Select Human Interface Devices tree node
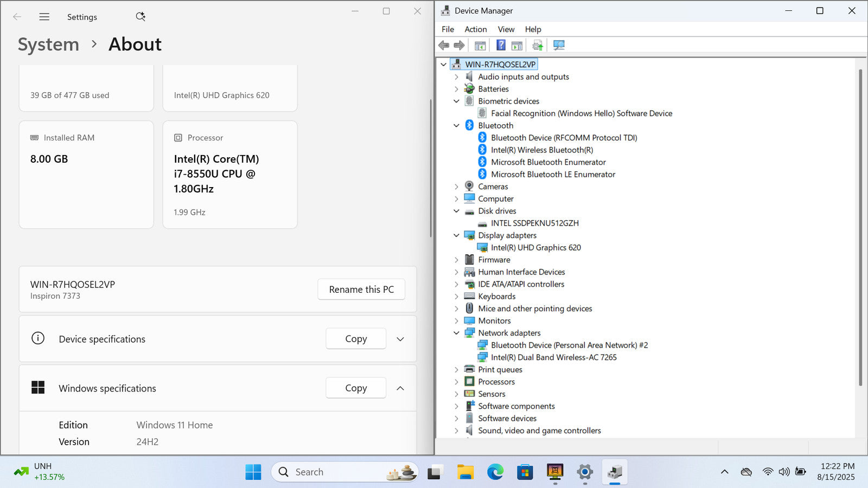The image size is (868, 488). coord(521,272)
